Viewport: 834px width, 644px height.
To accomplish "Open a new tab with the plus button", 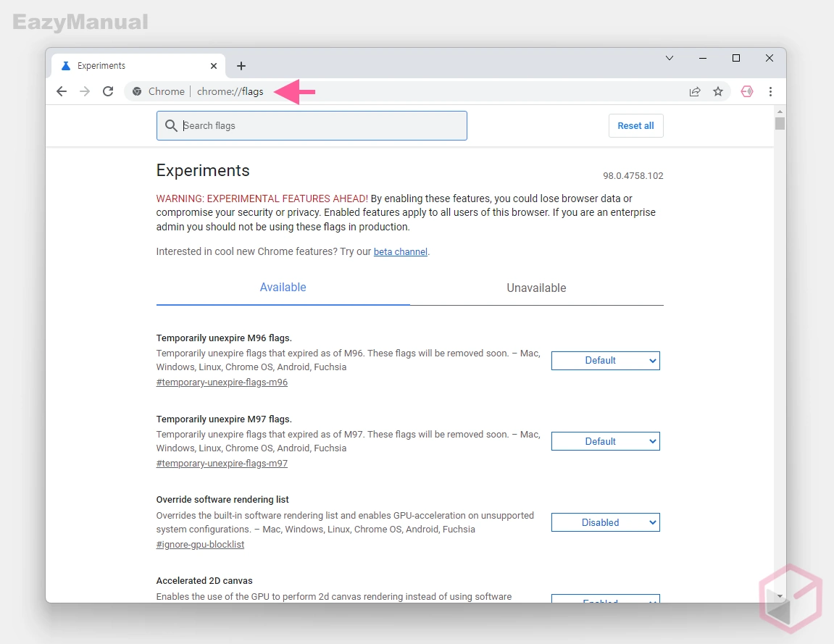I will pos(241,66).
